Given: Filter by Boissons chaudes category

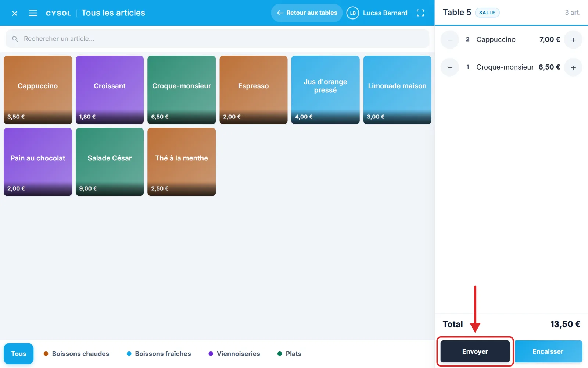Looking at the screenshot, I should 76,354.
